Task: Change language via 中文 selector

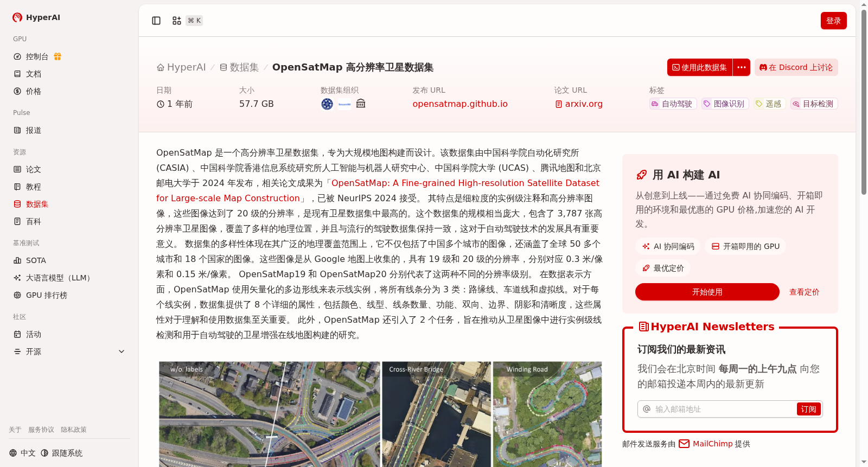Action: coord(22,453)
